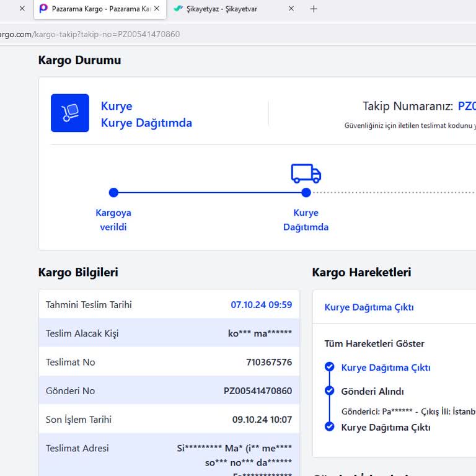This screenshot has height=476, width=476.
Task: Click masked address 'Si********* Ma*'
Action: tap(209, 448)
